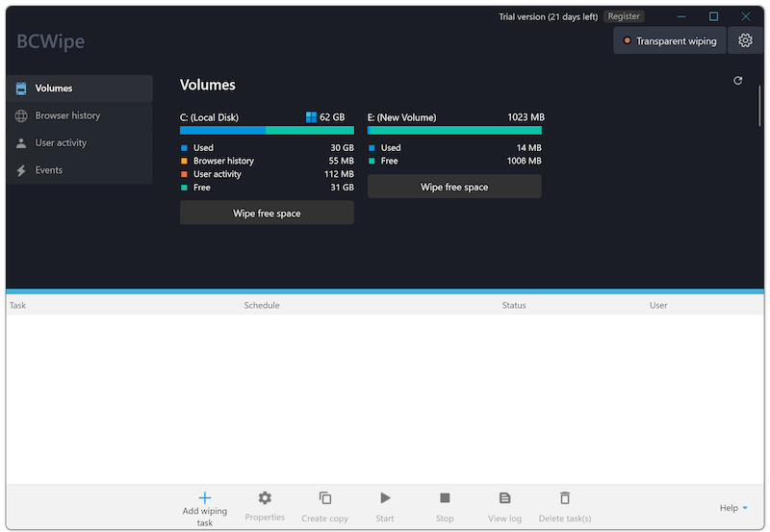Viewport: 770px width, 532px height.
Task: Wipe free space on C: drive
Action: tap(267, 214)
